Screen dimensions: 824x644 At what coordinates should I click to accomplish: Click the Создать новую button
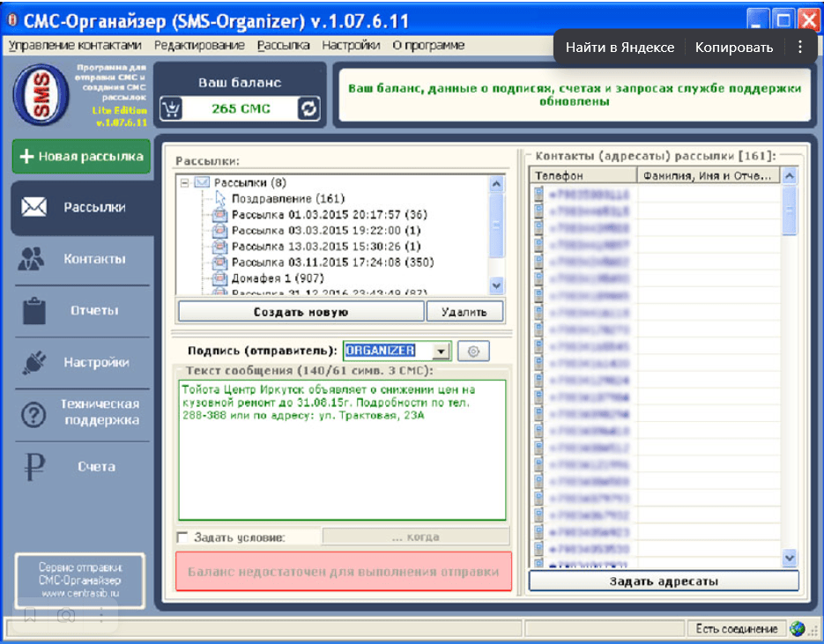pos(301,312)
